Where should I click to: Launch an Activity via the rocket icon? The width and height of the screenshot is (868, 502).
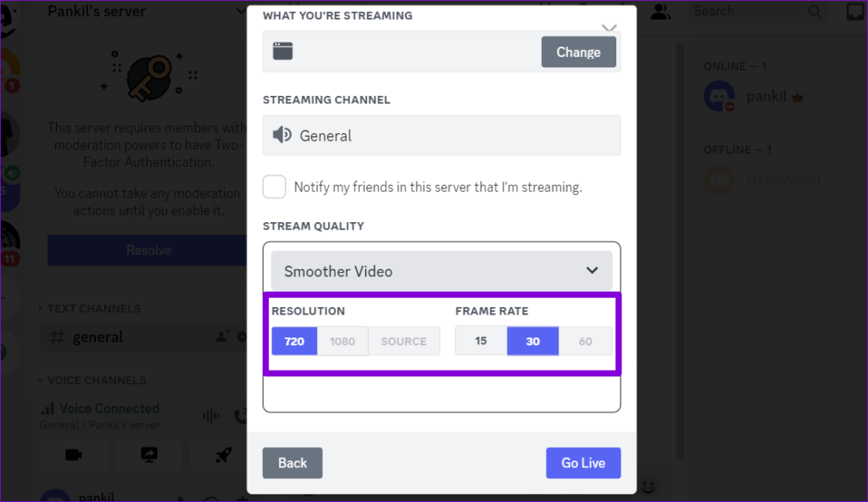[x=221, y=455]
